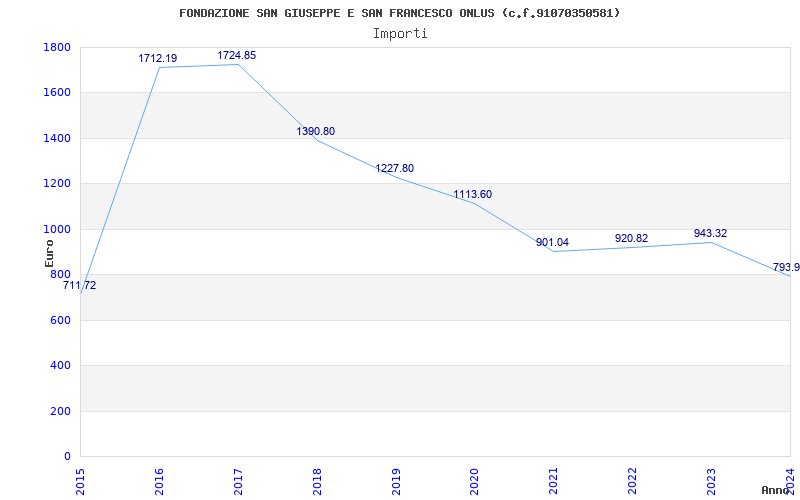The width and height of the screenshot is (800, 500).
Task: Click the 600 y-axis value
Action: pos(60,320)
